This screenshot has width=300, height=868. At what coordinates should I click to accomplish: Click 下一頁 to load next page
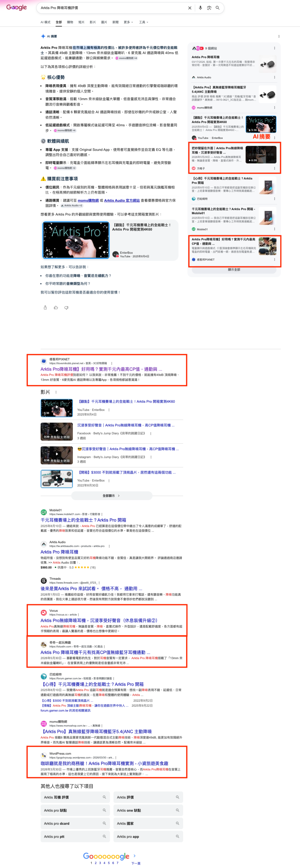[x=136, y=863]
